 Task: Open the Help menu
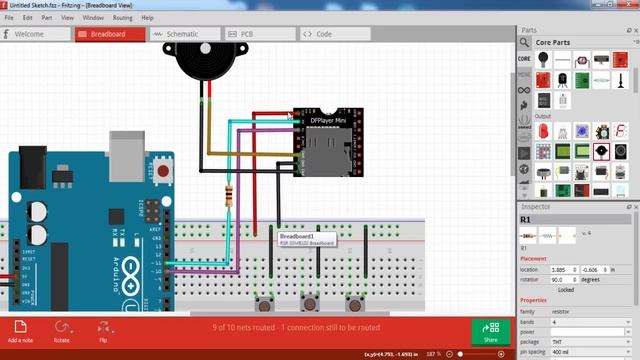coord(147,18)
